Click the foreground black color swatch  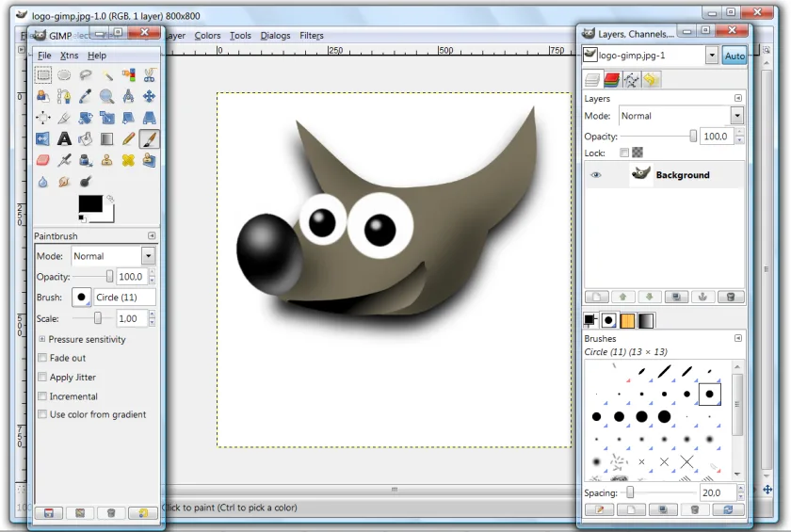(x=89, y=203)
